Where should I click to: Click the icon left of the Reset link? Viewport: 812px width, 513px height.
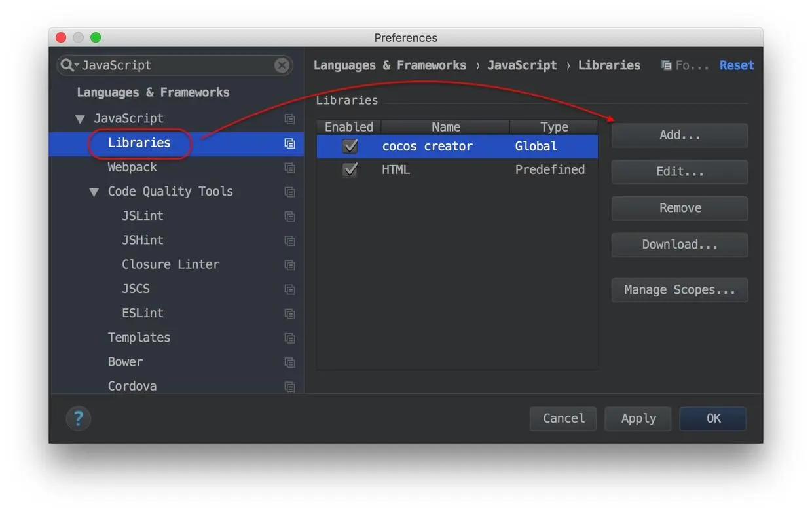coord(666,65)
